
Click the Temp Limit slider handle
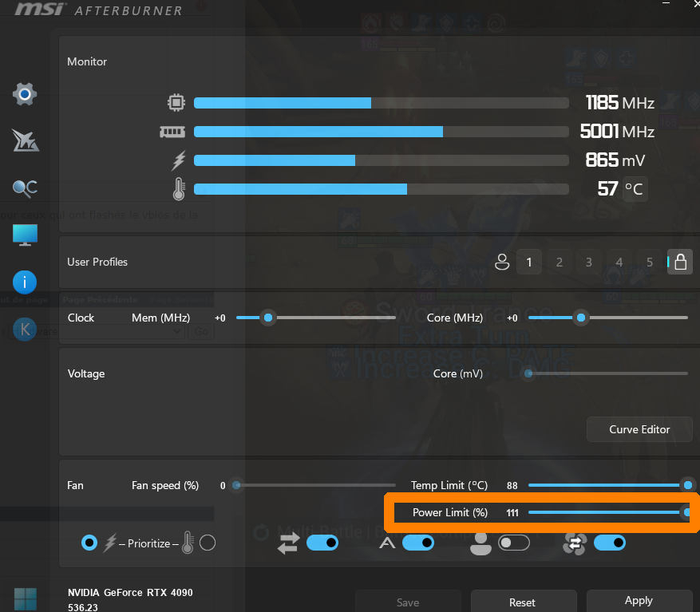688,485
